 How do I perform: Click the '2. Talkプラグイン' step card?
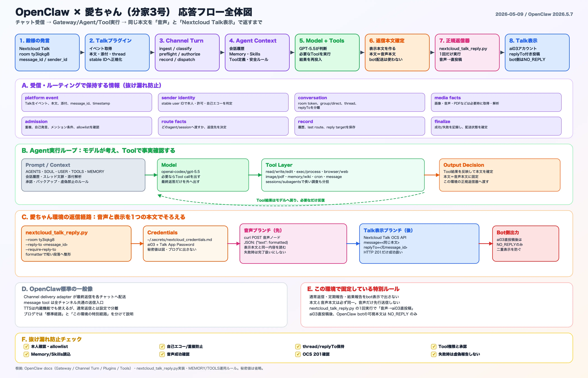click(117, 53)
